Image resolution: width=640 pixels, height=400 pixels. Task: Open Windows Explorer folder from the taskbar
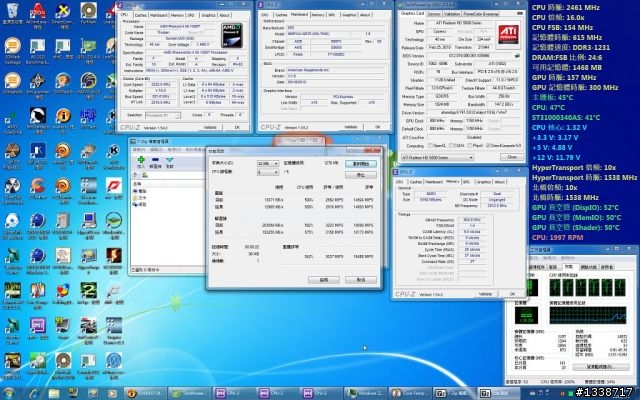(54, 393)
